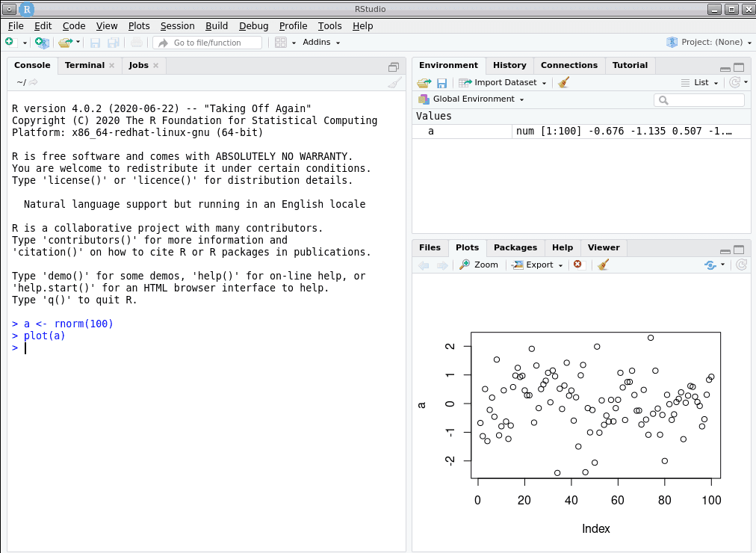
Task: Open the new file type dropdown arrow
Action: click(x=25, y=43)
